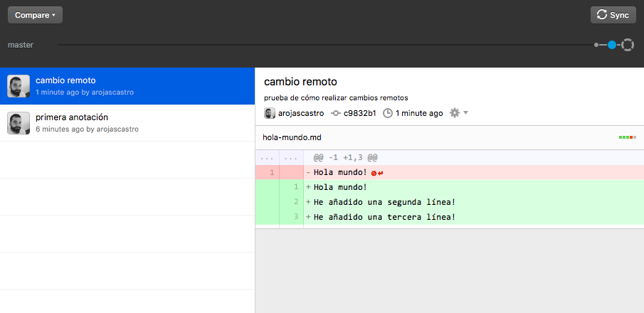Open the gear settings menu for commit
The height and width of the screenshot is (313, 644).
(x=455, y=113)
